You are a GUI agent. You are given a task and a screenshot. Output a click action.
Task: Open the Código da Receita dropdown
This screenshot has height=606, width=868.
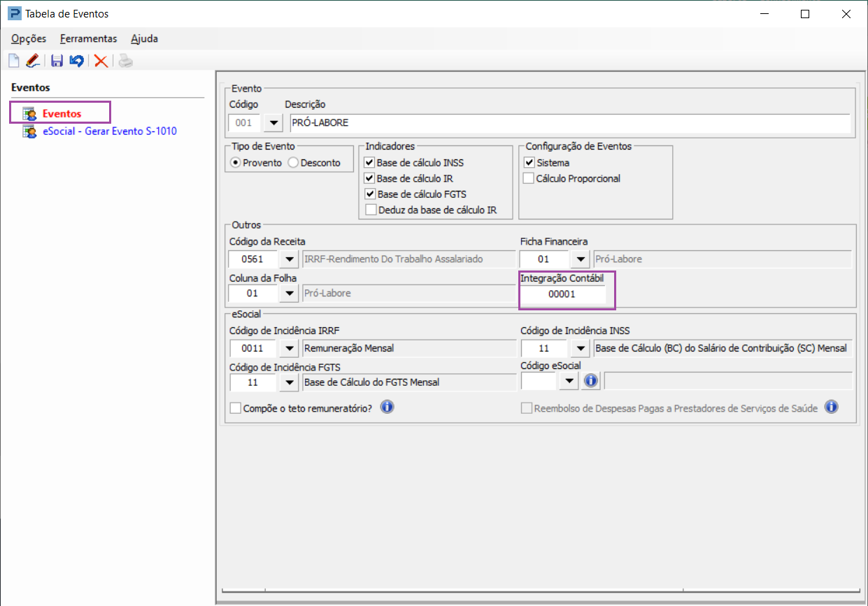click(289, 259)
